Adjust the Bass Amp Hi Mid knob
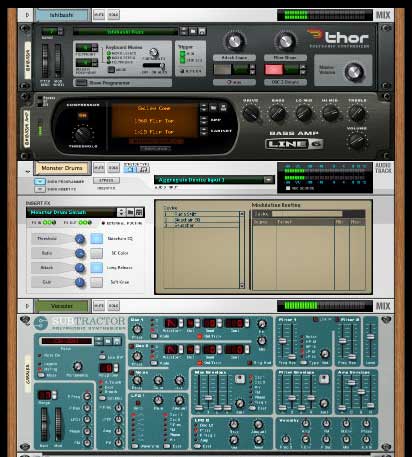 (x=330, y=113)
